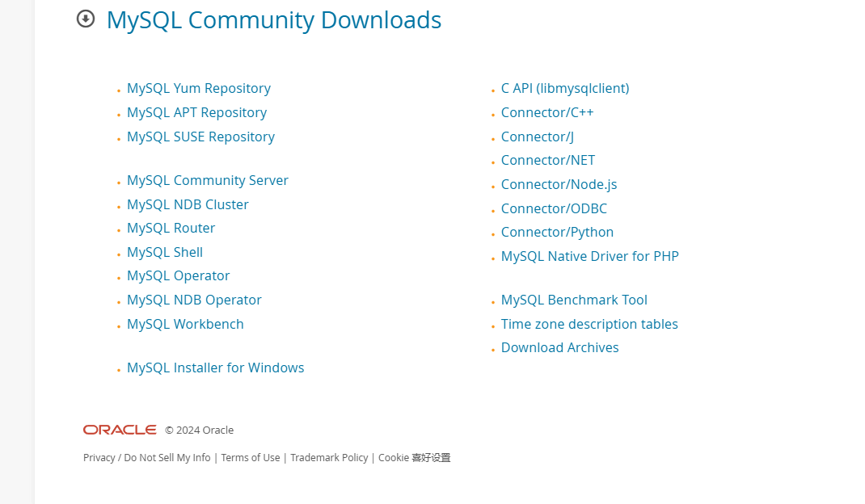Open MySQL Native Driver for PHP link

pos(589,256)
